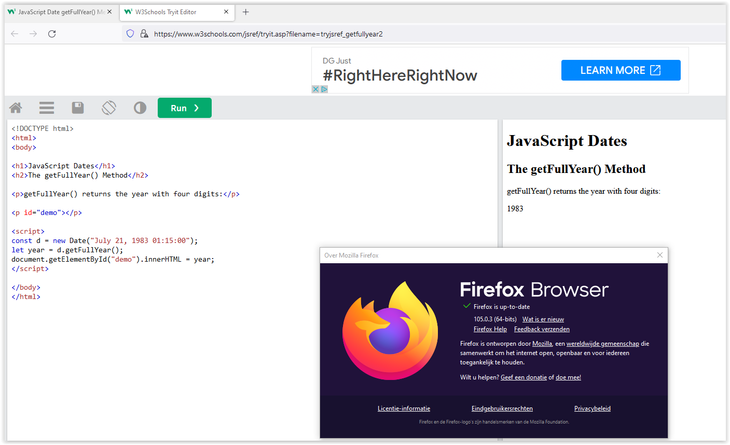Viewport: 730px width, 445px height.
Task: Click LEARN MORE ad button
Action: tap(621, 70)
